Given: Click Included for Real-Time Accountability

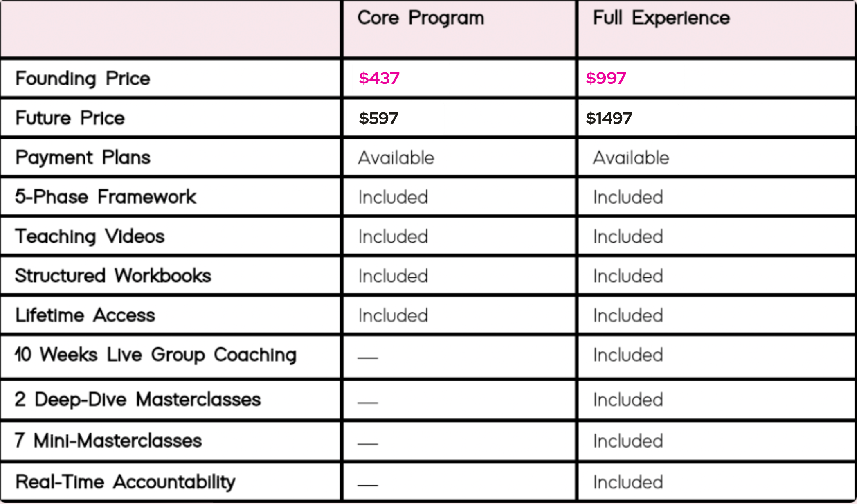Looking at the screenshot, I should 628,482.
